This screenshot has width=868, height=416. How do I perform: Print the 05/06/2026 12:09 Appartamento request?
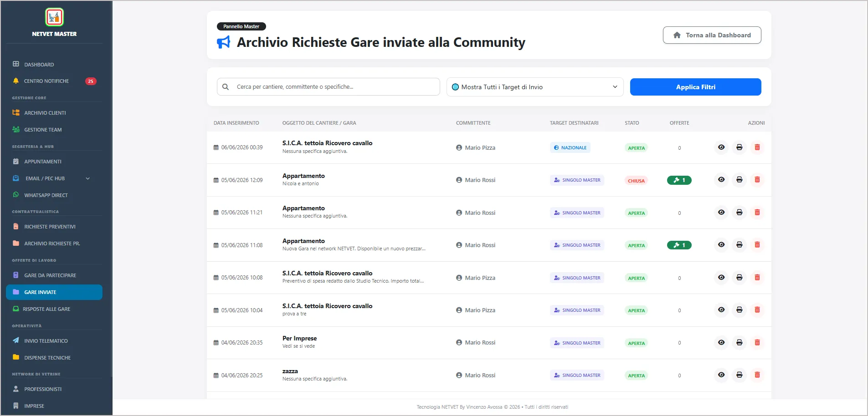(740, 180)
